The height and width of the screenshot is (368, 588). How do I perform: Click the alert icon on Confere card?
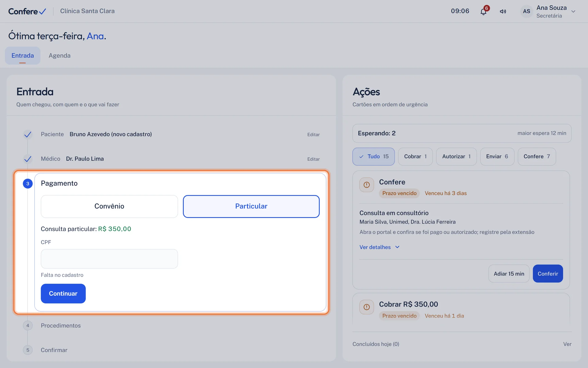[367, 185]
